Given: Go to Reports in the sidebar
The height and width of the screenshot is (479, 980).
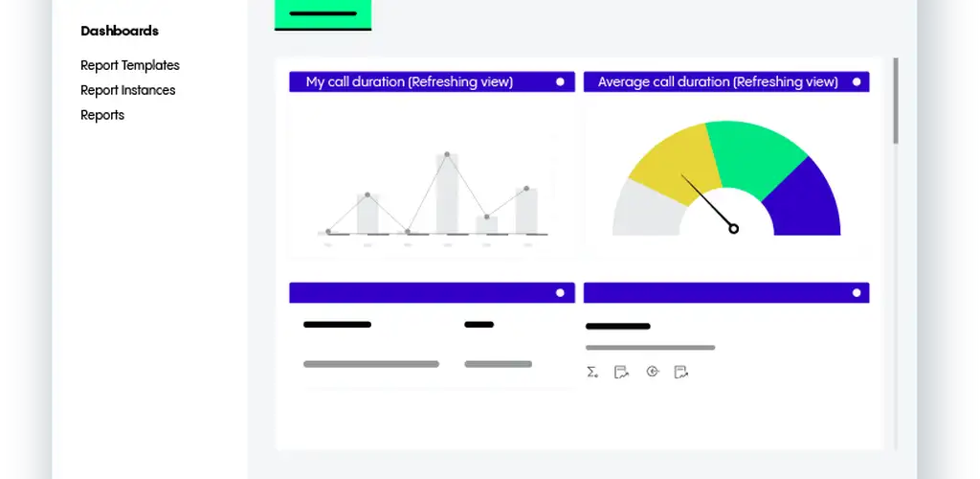Looking at the screenshot, I should 102,115.
